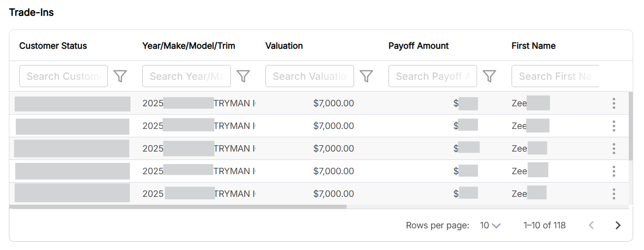Open the Payoff Amount filter icon
Screen dimensions: 644x250
pyautogui.click(x=489, y=76)
